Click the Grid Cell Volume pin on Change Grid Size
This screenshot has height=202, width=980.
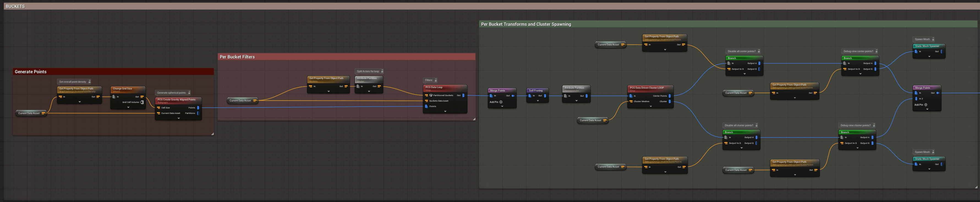pos(142,102)
